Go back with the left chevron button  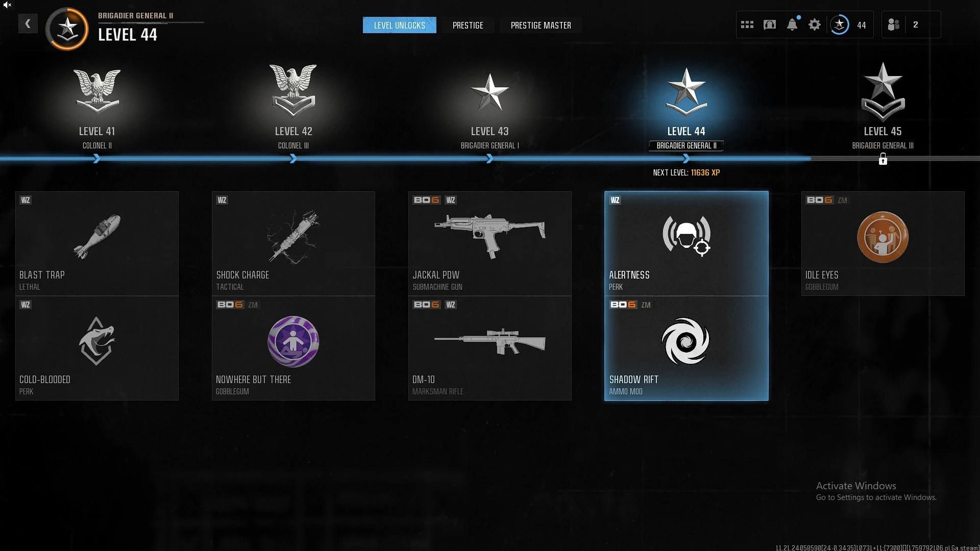[28, 23]
